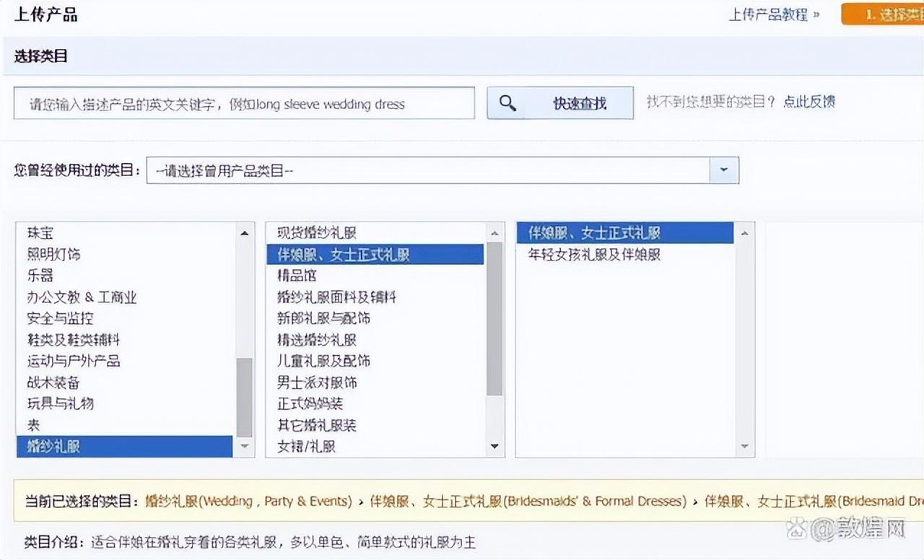Select 伴娘服、女士正式礼服 in the third list
The width and height of the screenshot is (924, 560).
[x=625, y=233]
